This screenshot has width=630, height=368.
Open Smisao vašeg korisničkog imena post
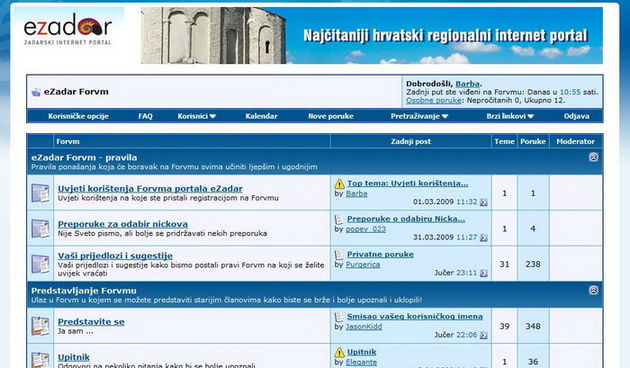[415, 317]
